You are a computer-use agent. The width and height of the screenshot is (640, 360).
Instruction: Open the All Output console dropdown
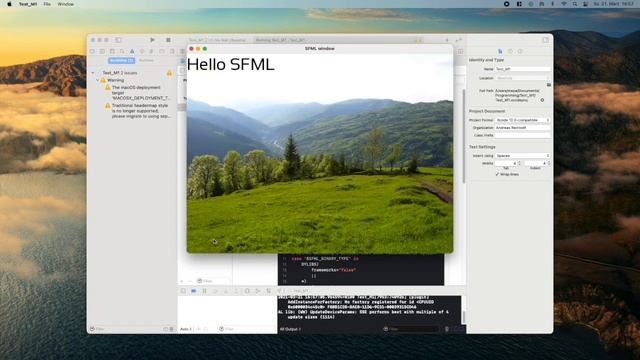click(290, 329)
